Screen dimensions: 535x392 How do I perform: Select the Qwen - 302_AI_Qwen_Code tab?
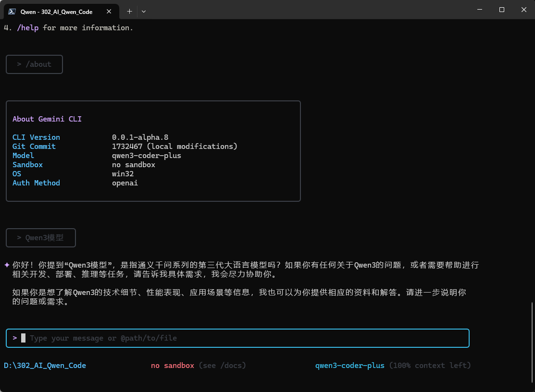(62, 12)
